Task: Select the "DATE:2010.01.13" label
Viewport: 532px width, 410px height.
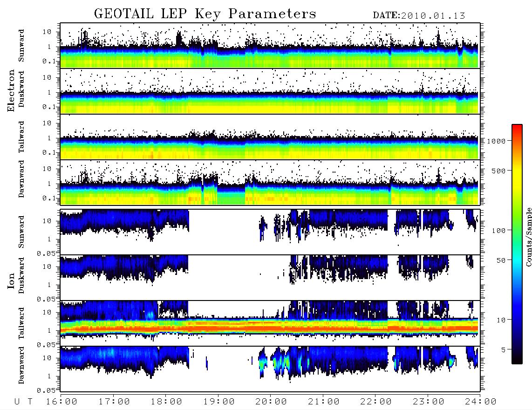Action: tap(419, 16)
